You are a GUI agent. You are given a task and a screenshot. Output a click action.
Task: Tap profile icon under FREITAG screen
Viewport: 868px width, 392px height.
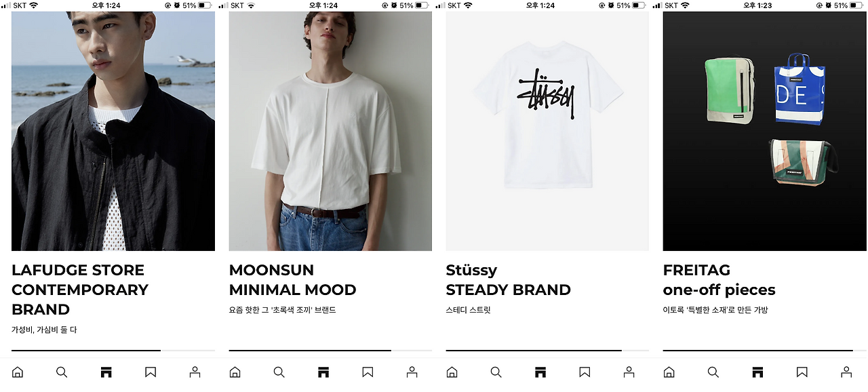point(846,372)
